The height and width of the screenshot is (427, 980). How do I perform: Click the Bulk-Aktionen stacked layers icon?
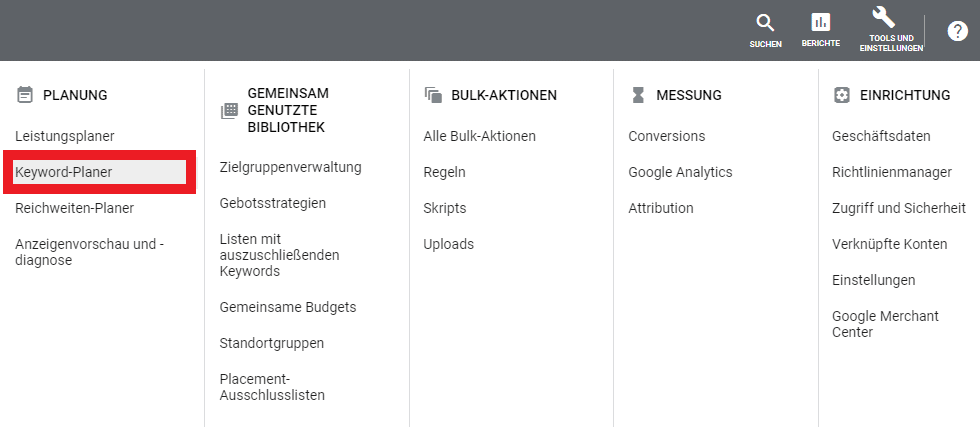[x=433, y=95]
